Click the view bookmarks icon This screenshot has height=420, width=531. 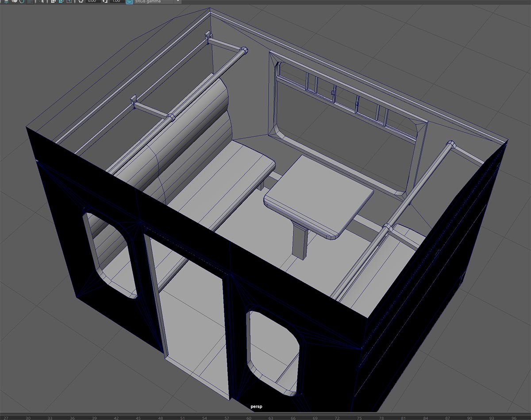[x=22, y=2]
